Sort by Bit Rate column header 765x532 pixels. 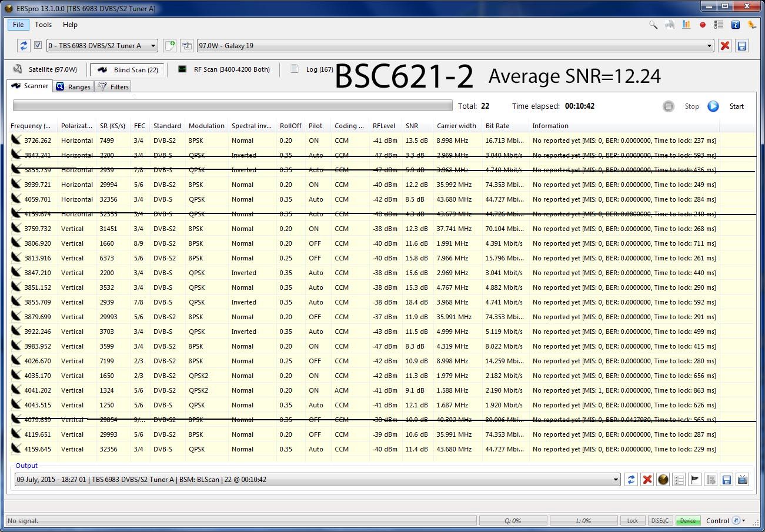pos(505,126)
